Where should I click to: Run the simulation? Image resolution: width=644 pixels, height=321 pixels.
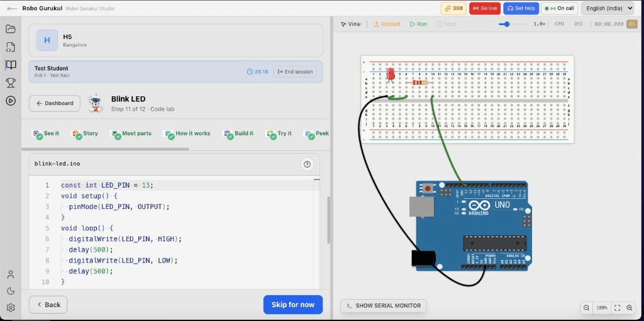point(418,25)
